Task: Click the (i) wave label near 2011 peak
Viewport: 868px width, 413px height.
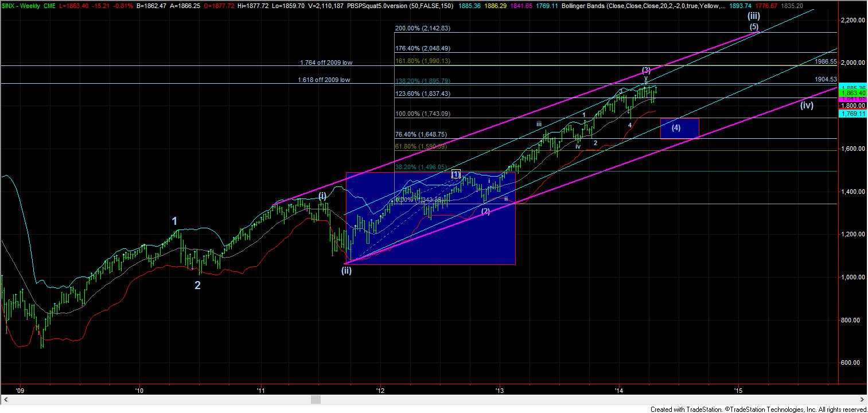Action: [x=322, y=196]
